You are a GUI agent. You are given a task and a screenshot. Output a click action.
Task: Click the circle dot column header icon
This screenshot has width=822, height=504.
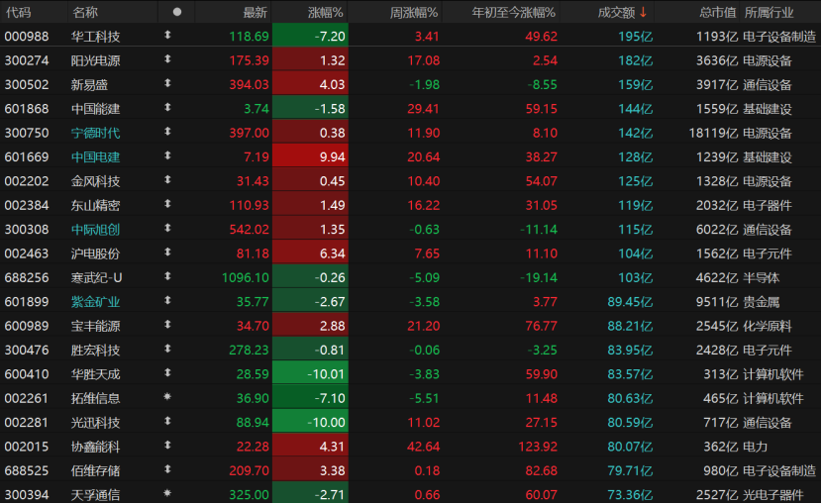[x=177, y=12]
